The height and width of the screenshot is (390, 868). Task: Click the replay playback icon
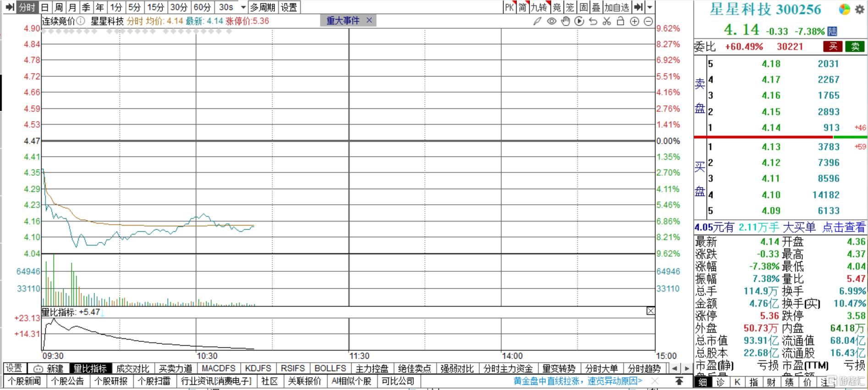coord(579,21)
